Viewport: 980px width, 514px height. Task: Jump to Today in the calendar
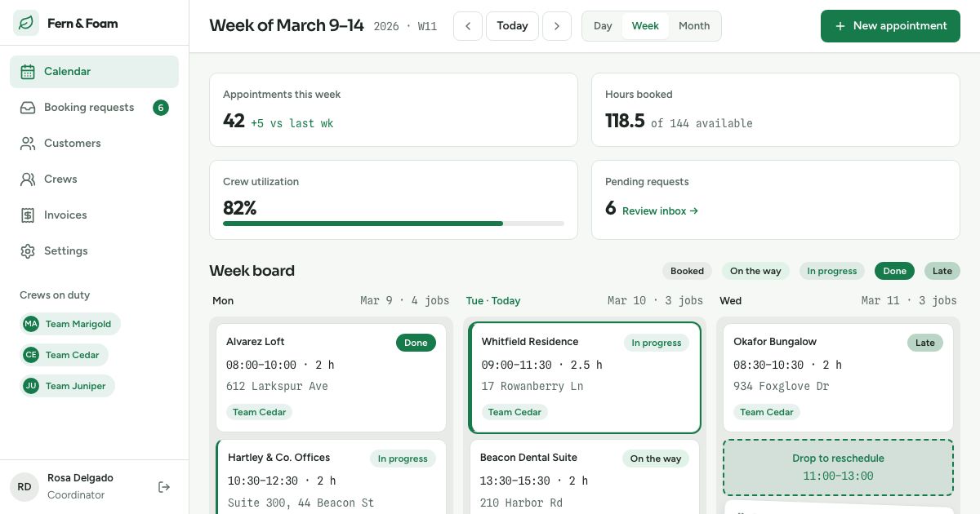tap(512, 26)
